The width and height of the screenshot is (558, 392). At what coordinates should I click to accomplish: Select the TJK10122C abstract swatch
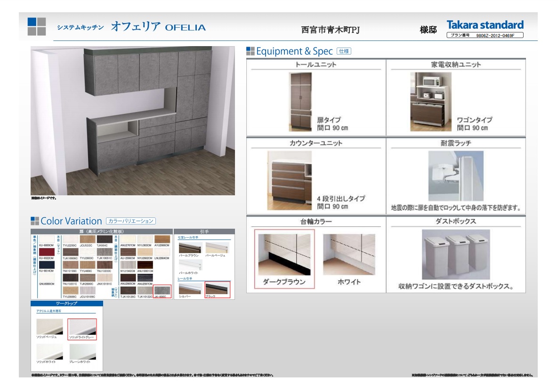point(145,290)
